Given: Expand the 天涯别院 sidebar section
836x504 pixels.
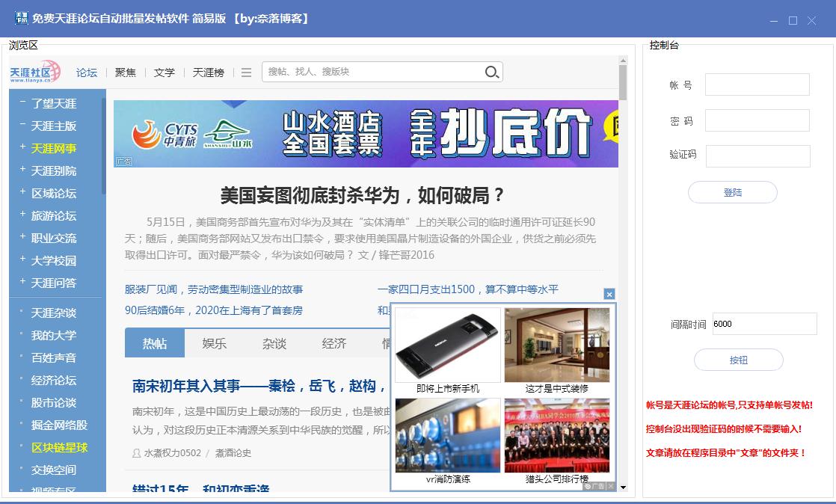Looking at the screenshot, I should pyautogui.click(x=22, y=168).
